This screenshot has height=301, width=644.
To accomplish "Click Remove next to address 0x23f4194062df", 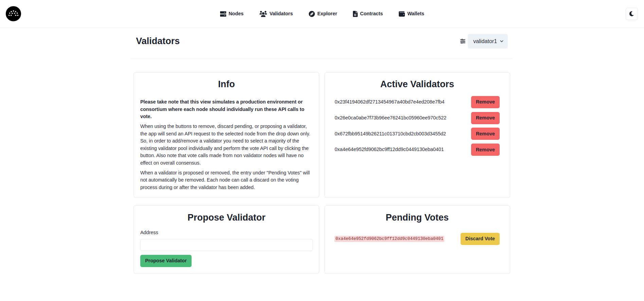I will pos(485,102).
